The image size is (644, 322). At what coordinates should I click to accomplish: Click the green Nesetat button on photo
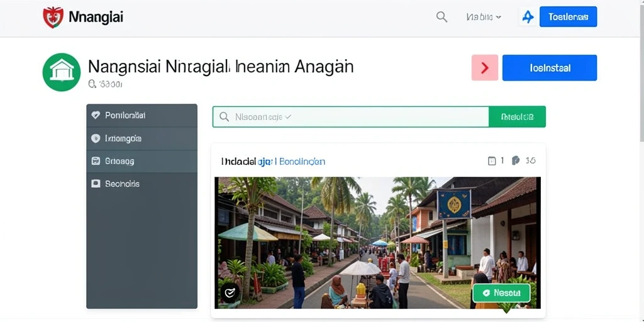point(501,293)
